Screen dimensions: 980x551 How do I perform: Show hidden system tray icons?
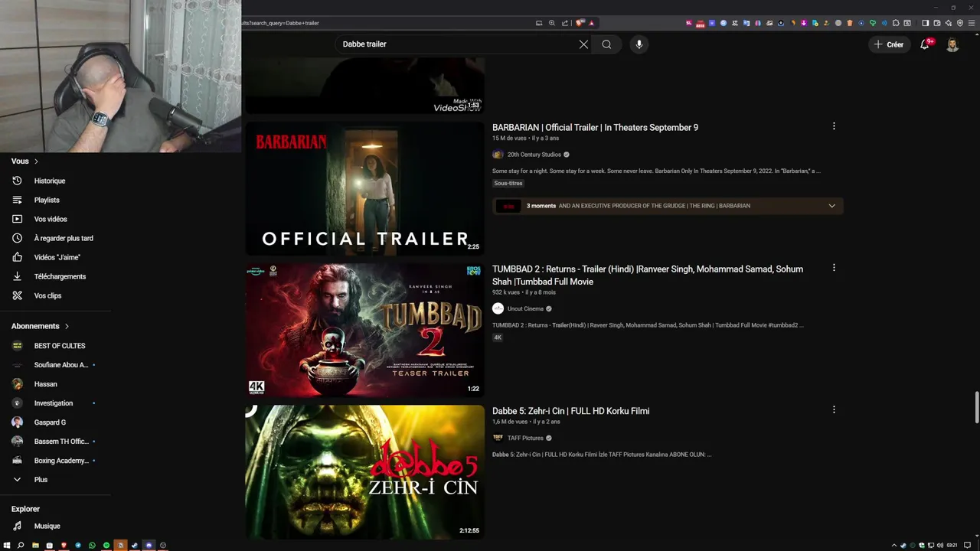point(894,546)
